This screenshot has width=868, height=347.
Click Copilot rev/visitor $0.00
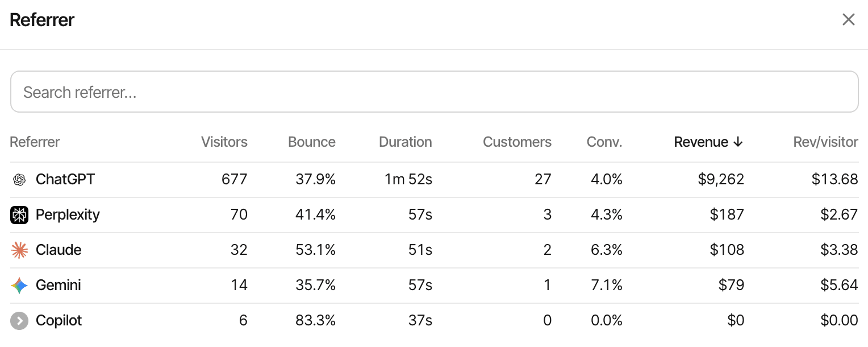pyautogui.click(x=839, y=321)
